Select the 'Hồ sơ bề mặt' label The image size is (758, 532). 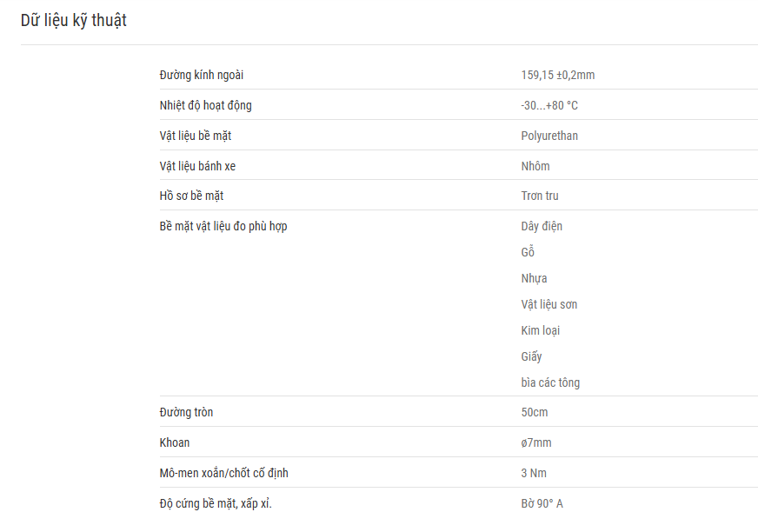click(191, 196)
